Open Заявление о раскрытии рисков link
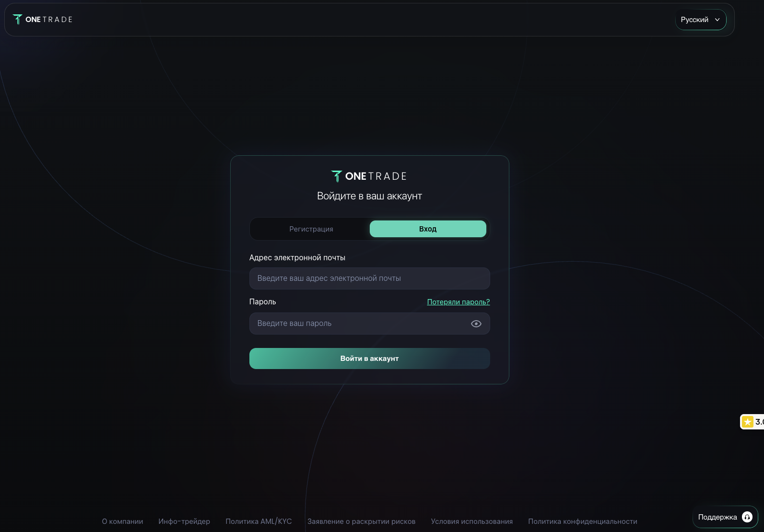 click(x=362, y=521)
